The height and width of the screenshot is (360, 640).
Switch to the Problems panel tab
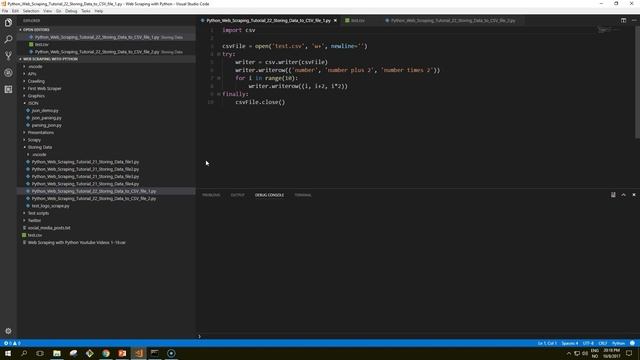[211, 195]
